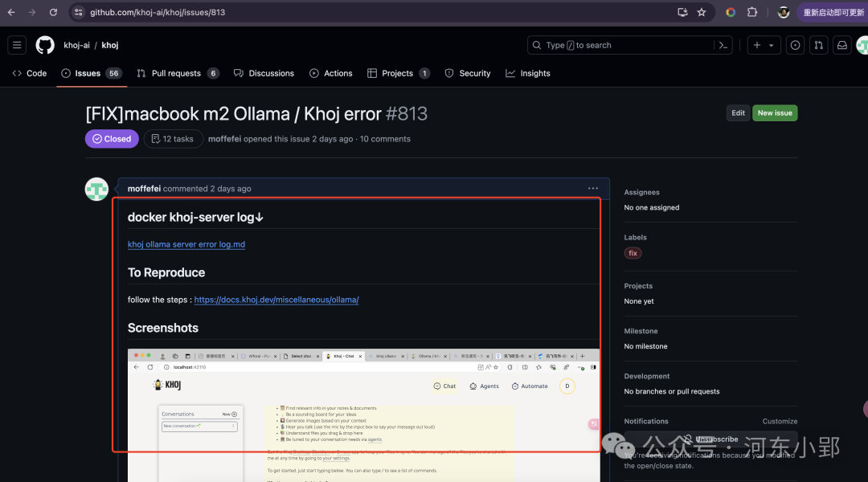Go to GitHub home via Octocat logo
The height and width of the screenshot is (482, 868).
coord(45,45)
